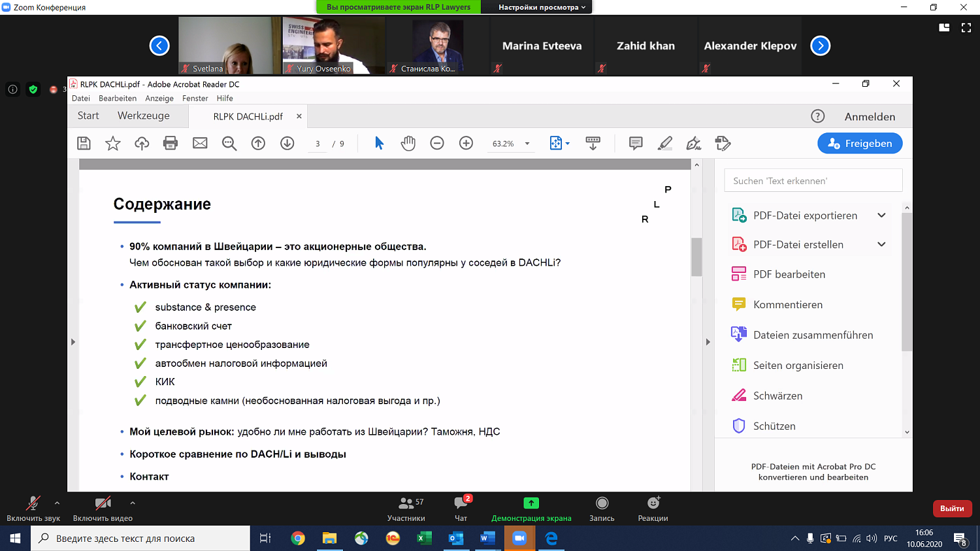Close the RLPK DACHLi.pdf tab

(299, 116)
